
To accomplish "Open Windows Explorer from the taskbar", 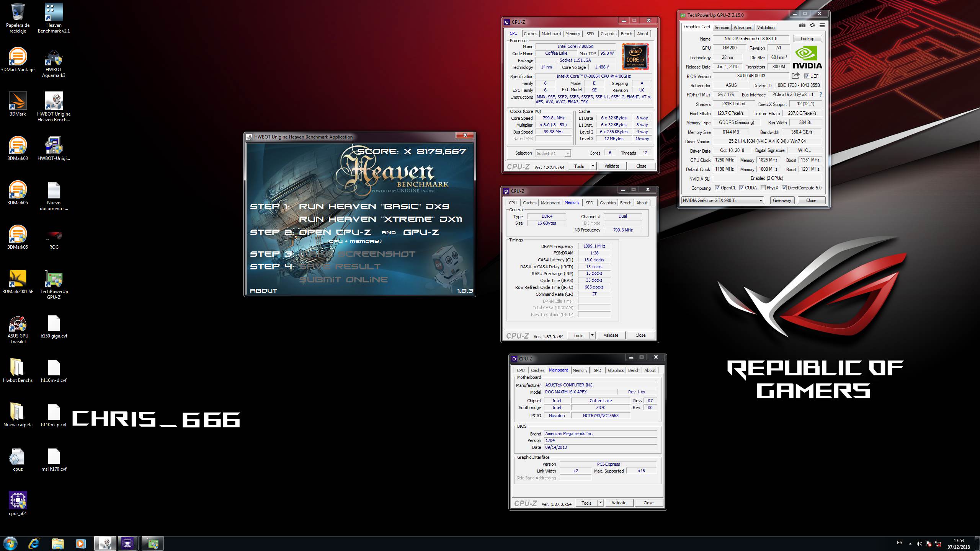I will 57,543.
